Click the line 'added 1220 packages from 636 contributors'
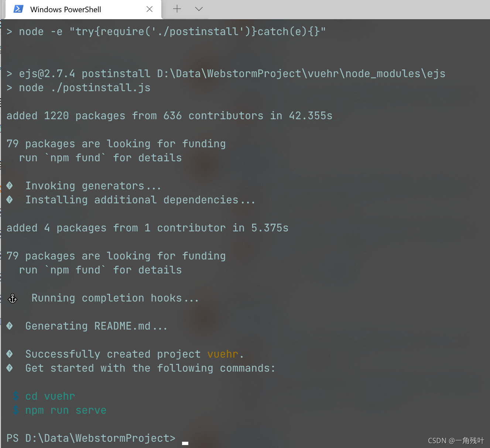Screen dimensions: 490x448 click(x=169, y=116)
